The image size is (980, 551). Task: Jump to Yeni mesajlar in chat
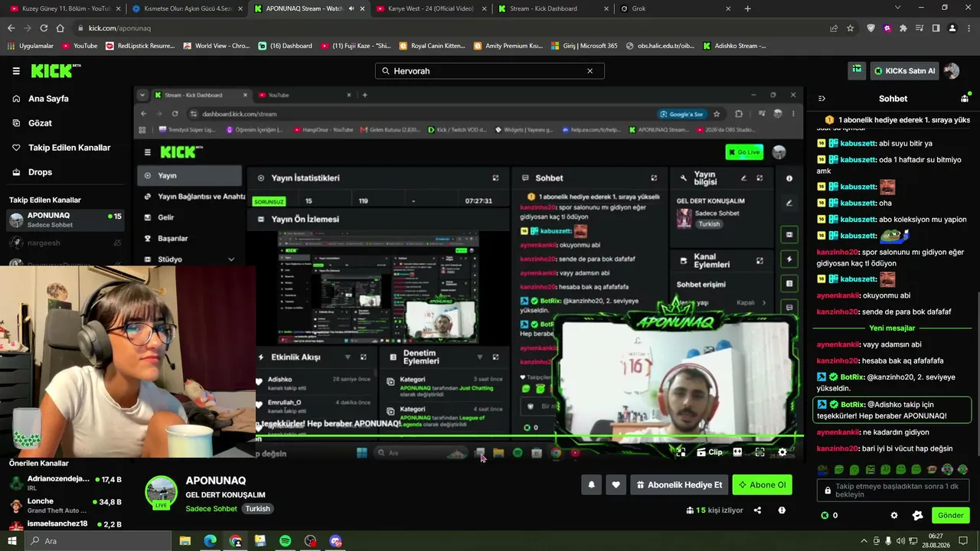pos(892,328)
